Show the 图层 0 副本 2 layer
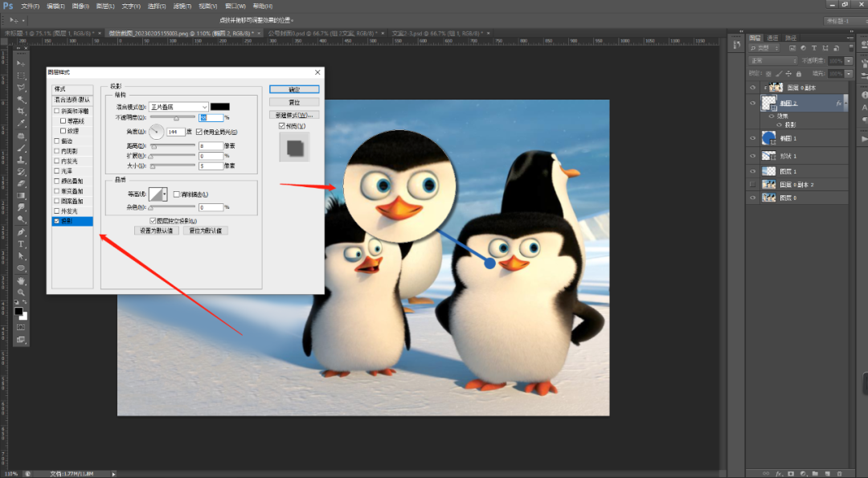Image resolution: width=868 pixels, height=478 pixels. click(x=752, y=184)
